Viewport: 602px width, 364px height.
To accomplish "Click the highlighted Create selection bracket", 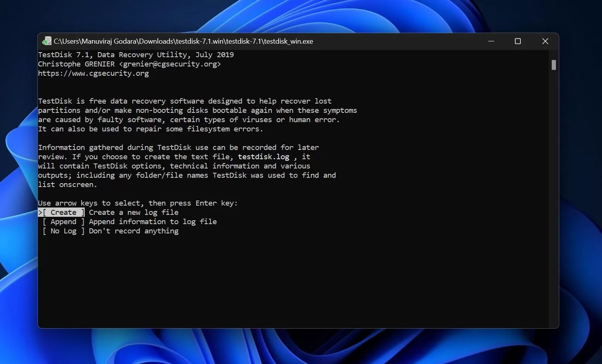I will pyautogui.click(x=62, y=212).
